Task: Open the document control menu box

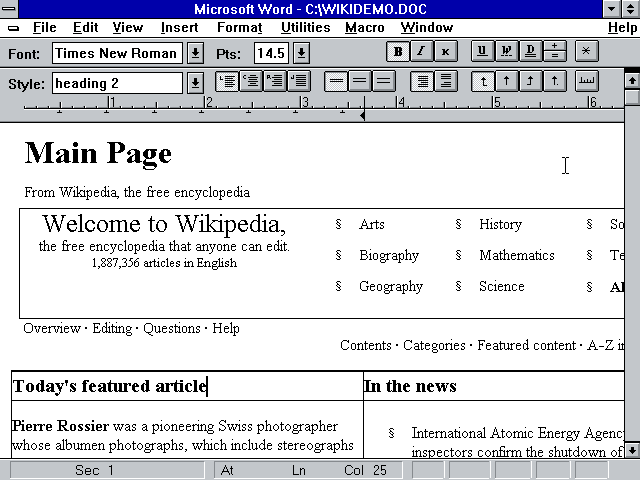Action: tap(13, 28)
